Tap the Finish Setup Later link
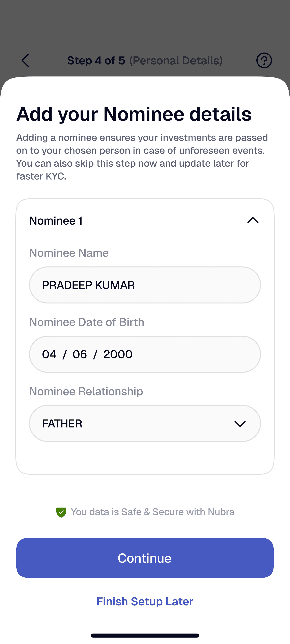 tap(145, 602)
